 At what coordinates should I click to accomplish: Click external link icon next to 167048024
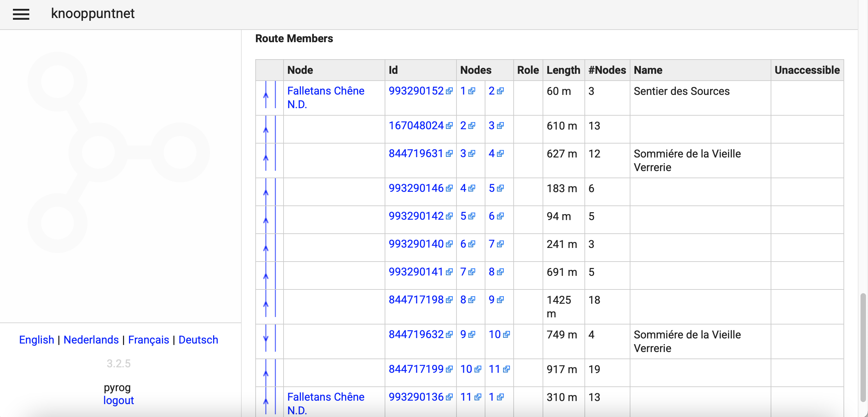[x=449, y=126]
